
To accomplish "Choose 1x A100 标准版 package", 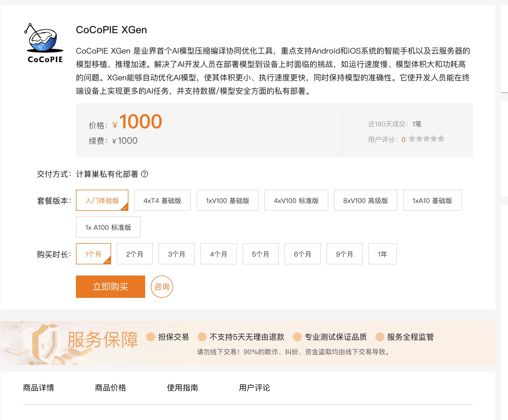I will 108,227.
